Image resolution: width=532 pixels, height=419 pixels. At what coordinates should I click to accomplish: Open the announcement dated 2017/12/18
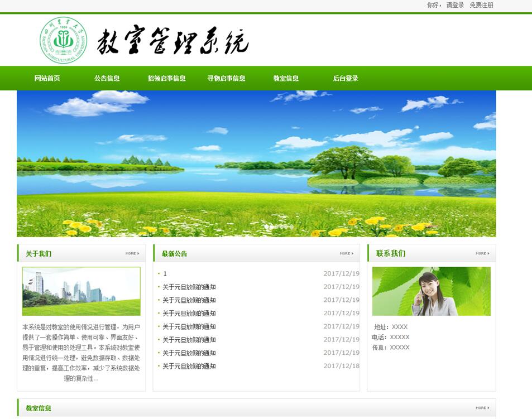point(189,366)
